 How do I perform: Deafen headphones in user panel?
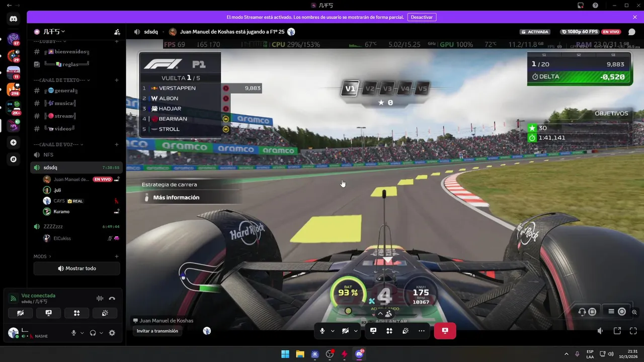(x=93, y=333)
